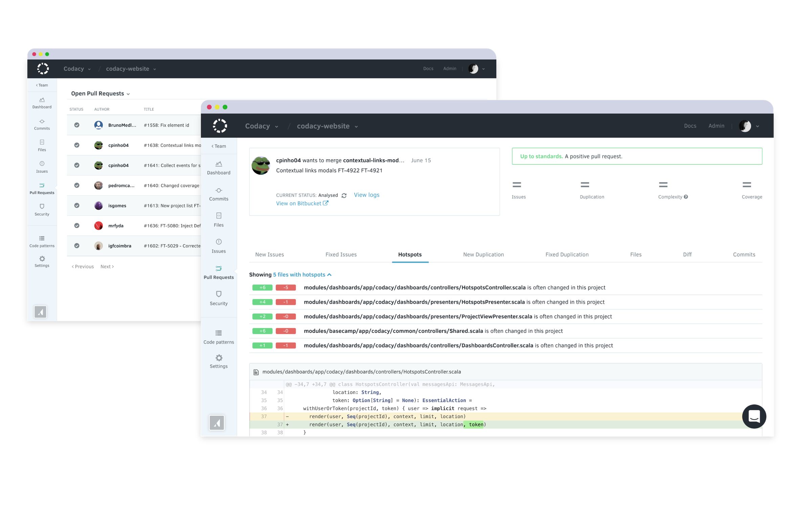Open user avatar menu in back window
Image resolution: width=812 pixels, height=529 pixels.
(476, 69)
